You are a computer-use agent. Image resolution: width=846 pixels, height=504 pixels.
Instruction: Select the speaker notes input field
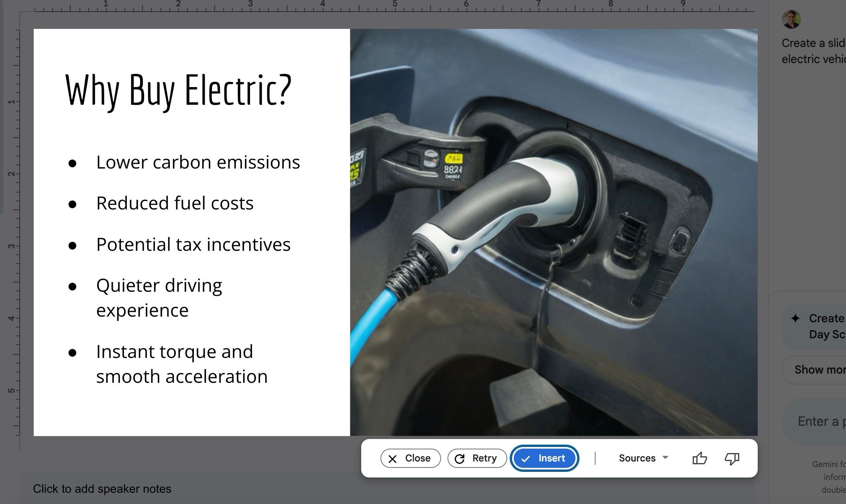tap(102, 488)
